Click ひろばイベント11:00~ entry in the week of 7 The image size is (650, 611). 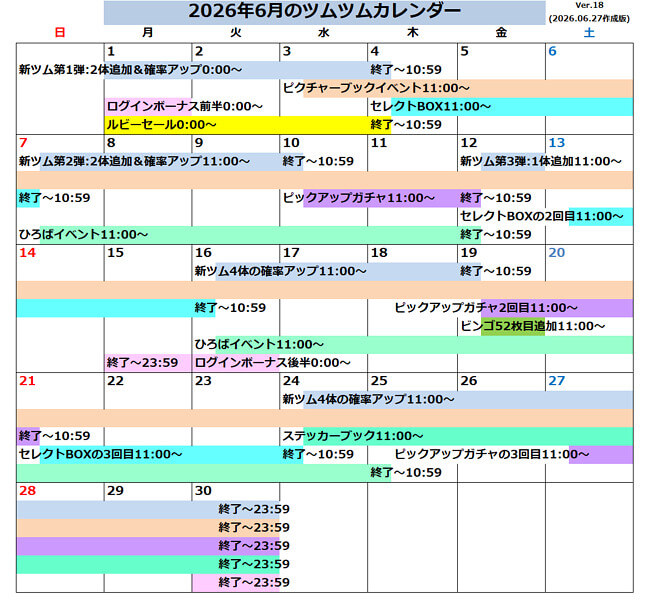[83, 235]
